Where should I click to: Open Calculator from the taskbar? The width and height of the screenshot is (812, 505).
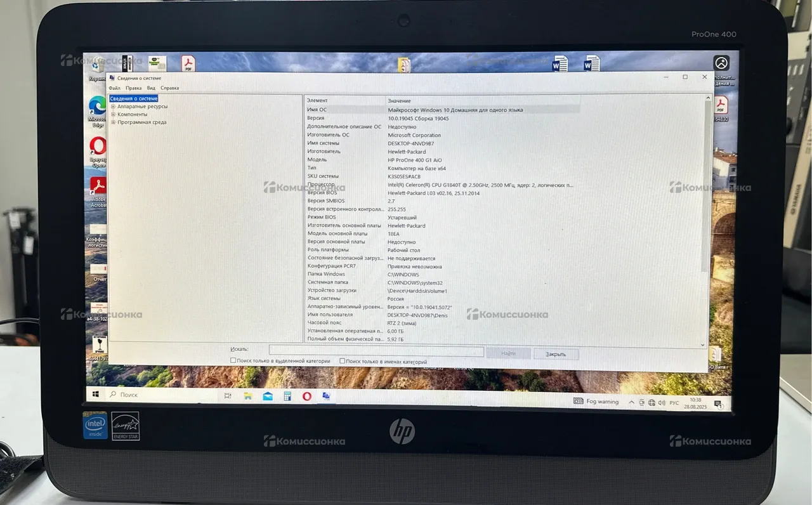[287, 396]
